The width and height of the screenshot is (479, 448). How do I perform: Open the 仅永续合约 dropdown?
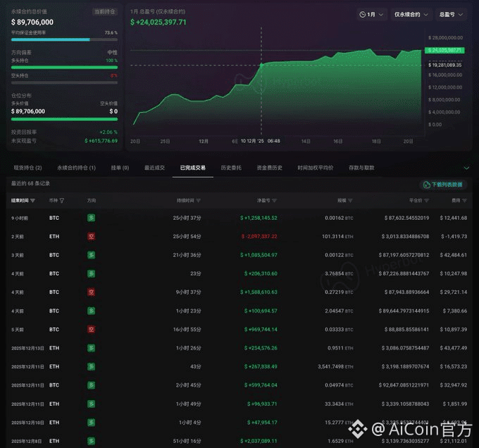coord(411,14)
